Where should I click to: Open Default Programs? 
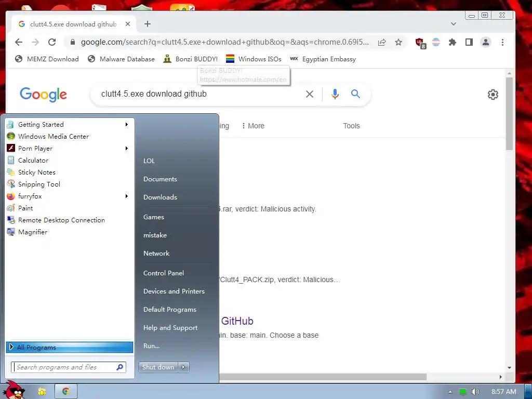pos(170,310)
